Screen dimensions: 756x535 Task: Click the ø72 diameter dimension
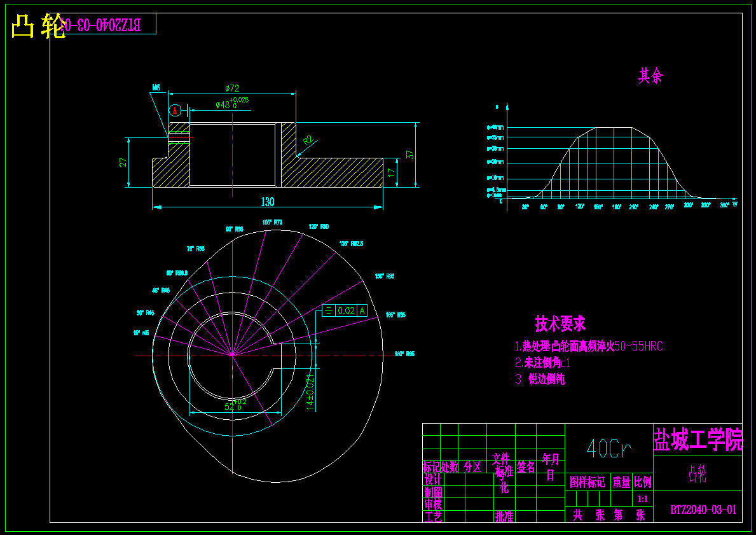tap(232, 88)
